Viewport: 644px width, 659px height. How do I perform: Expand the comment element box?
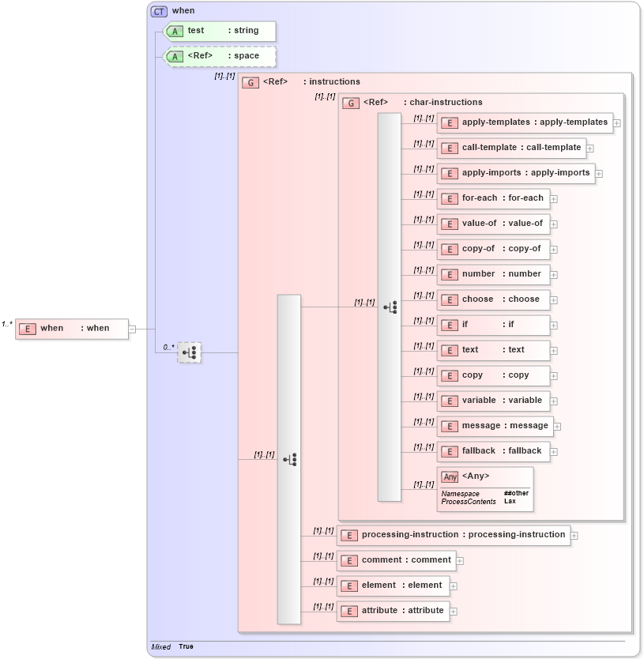point(459,560)
